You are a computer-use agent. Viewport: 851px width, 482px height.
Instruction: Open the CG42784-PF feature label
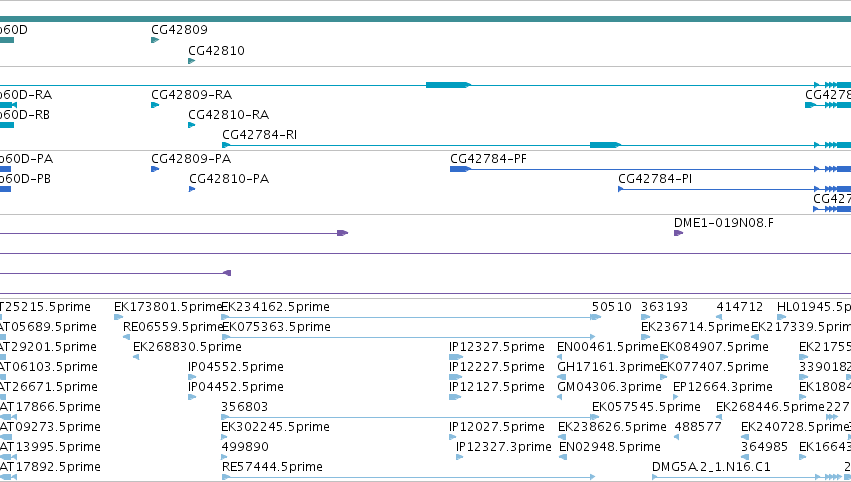tap(488, 158)
